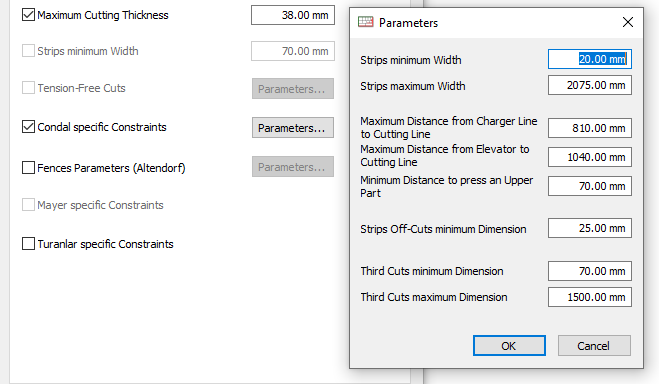The width and height of the screenshot is (659, 384).
Task: Edit Maximum Distance from Charger Line field
Action: [x=590, y=128]
